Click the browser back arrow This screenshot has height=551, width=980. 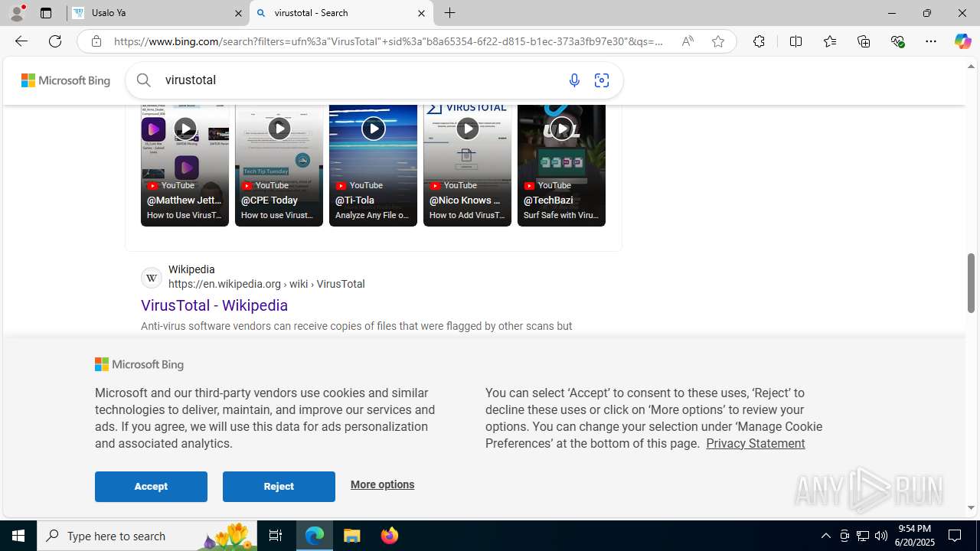coord(21,41)
